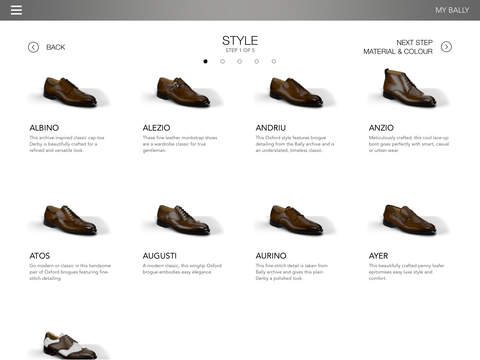
Task: Click the next step arrow circle icon
Action: click(446, 47)
